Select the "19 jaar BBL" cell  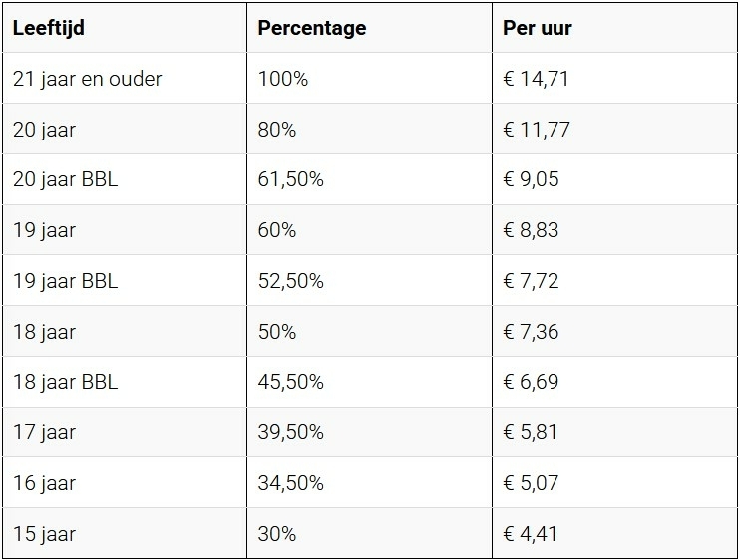tap(64, 281)
